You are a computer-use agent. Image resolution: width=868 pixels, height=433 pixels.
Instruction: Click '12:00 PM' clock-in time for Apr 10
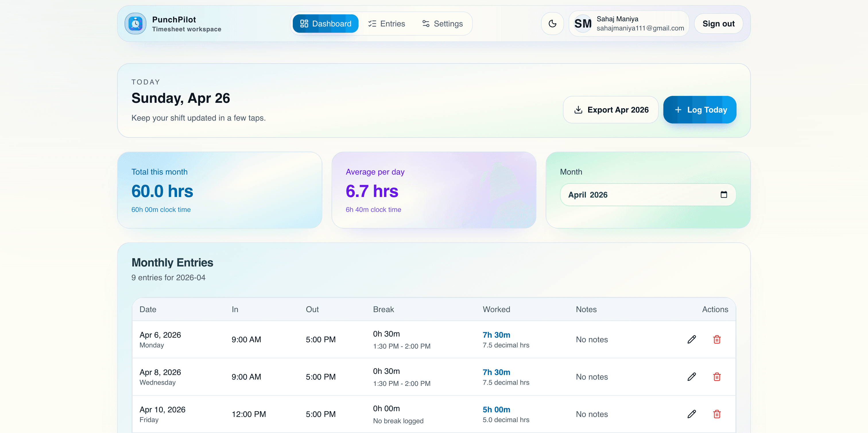coord(249,414)
